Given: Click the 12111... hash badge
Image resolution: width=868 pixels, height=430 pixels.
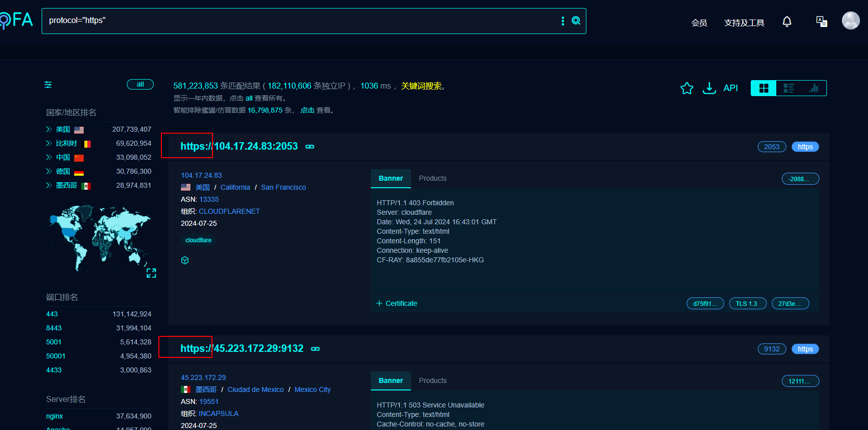Looking at the screenshot, I should (x=800, y=381).
